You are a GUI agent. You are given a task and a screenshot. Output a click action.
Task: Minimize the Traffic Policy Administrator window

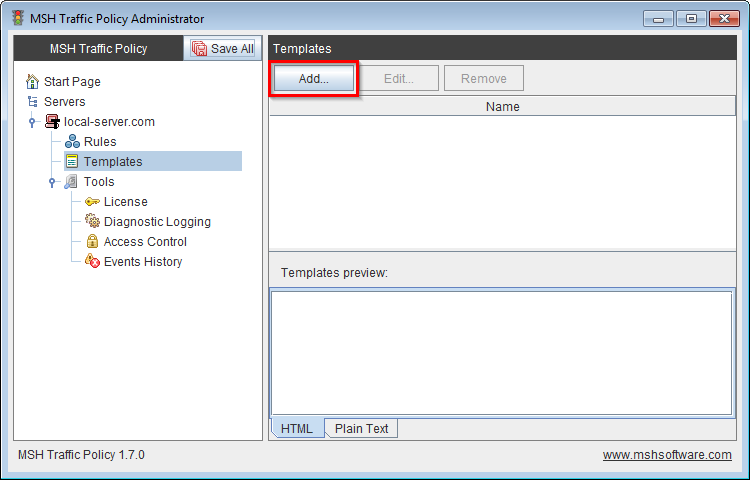click(658, 19)
